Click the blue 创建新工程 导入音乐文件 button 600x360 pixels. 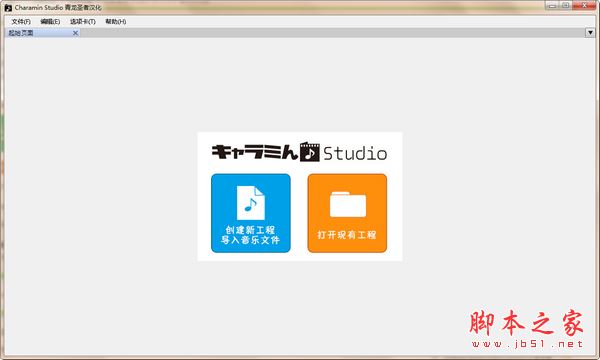251,213
